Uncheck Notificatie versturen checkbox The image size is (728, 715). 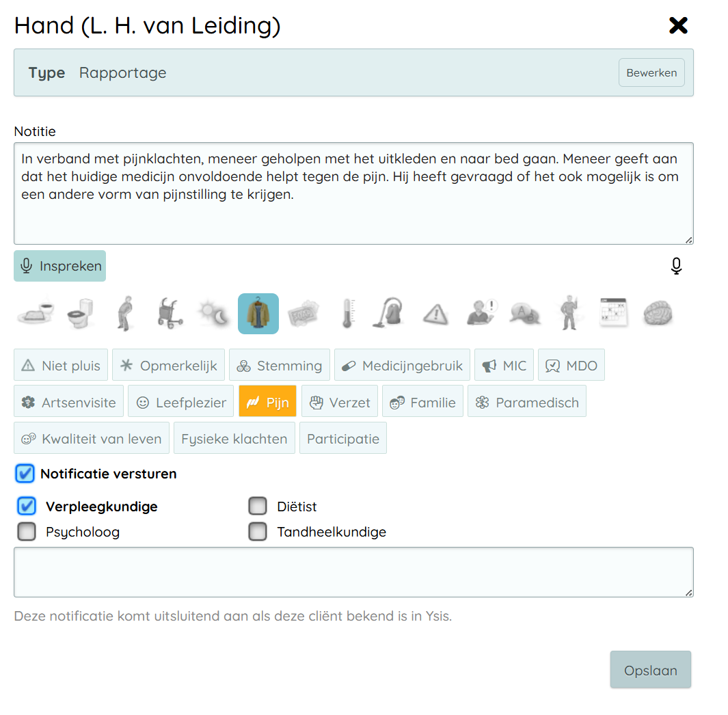pyautogui.click(x=25, y=474)
